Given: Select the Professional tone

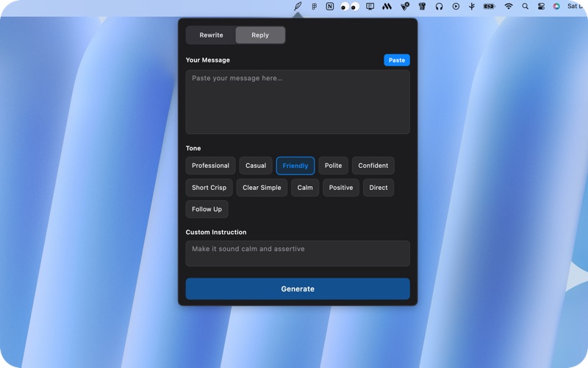Looking at the screenshot, I should [210, 166].
